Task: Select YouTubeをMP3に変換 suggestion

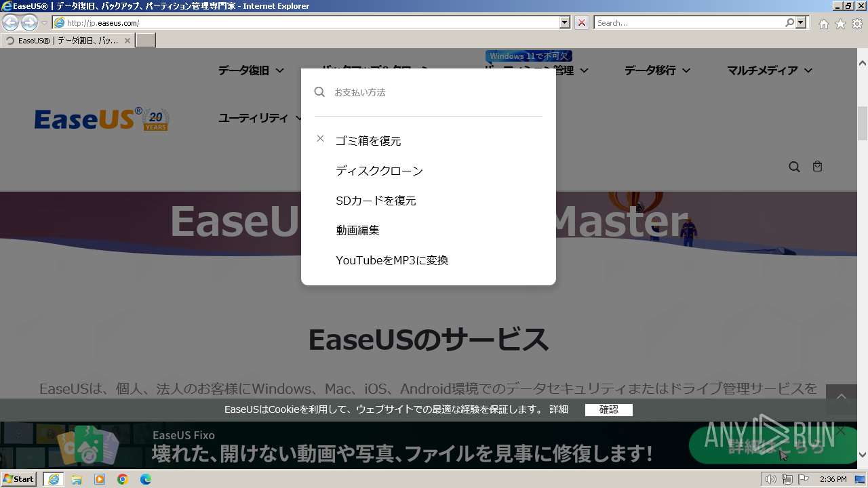Action: (x=392, y=260)
